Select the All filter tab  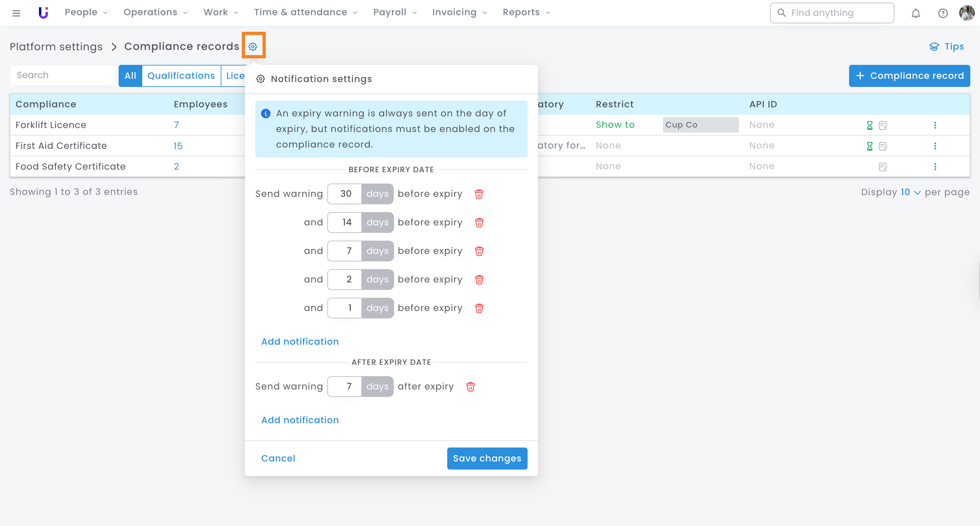tap(130, 76)
